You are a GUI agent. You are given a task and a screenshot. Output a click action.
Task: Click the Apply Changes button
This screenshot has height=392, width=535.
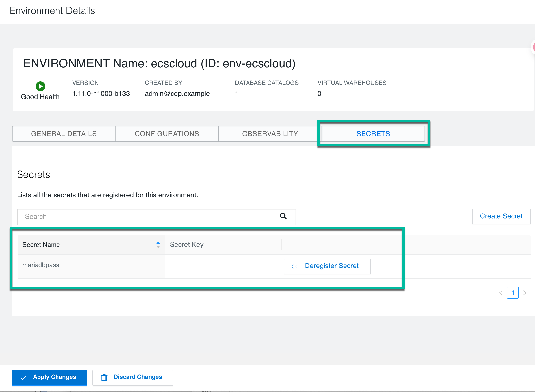49,377
